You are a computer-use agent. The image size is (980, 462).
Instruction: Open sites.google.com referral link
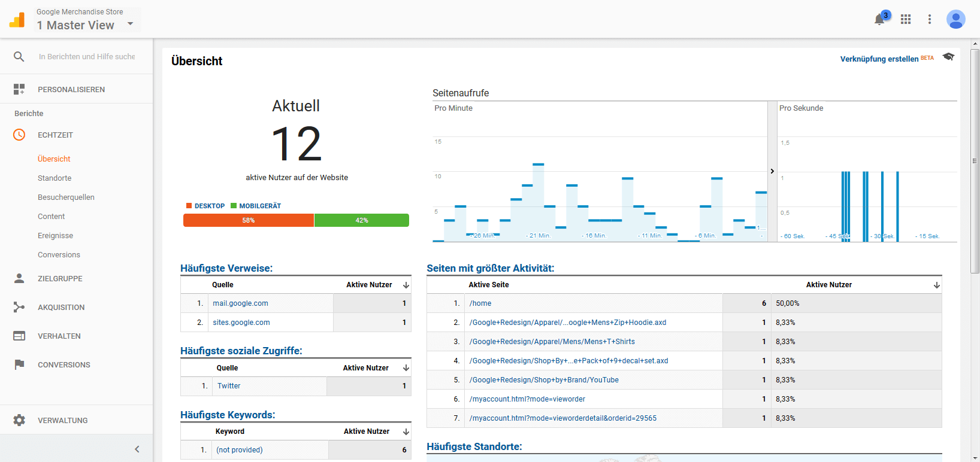[x=241, y=323]
